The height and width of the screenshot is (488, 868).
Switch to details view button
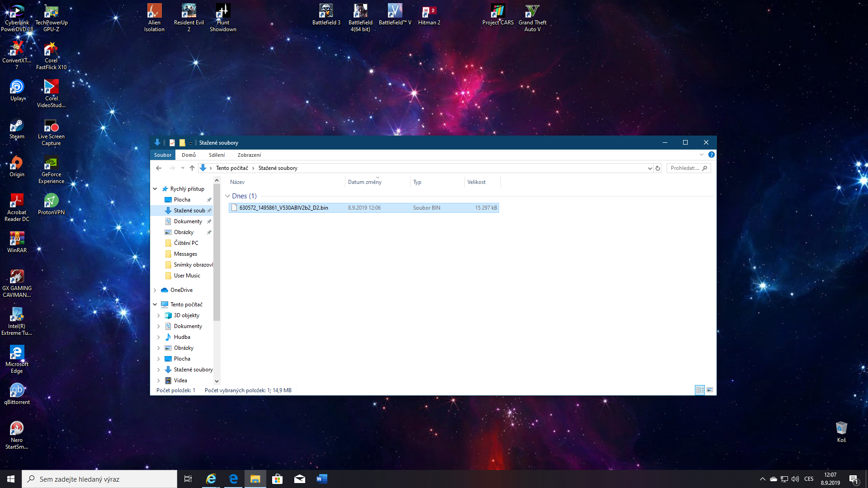pyautogui.click(x=699, y=390)
